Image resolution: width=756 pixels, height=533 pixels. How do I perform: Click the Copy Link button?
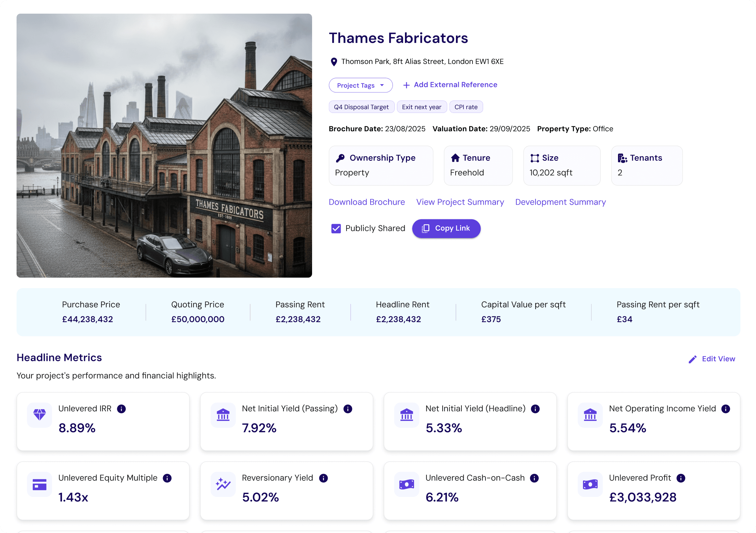(x=446, y=229)
